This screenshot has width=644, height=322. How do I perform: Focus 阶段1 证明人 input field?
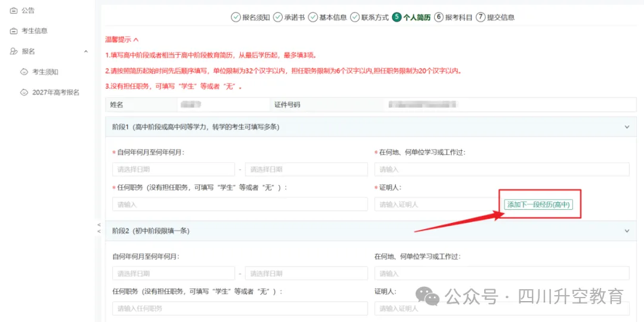[x=436, y=204]
